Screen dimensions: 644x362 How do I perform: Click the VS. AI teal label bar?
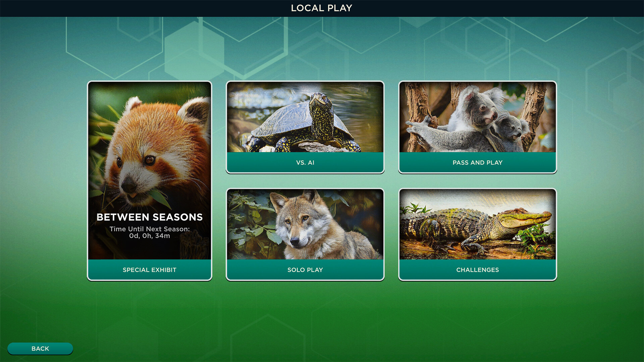[305, 163]
